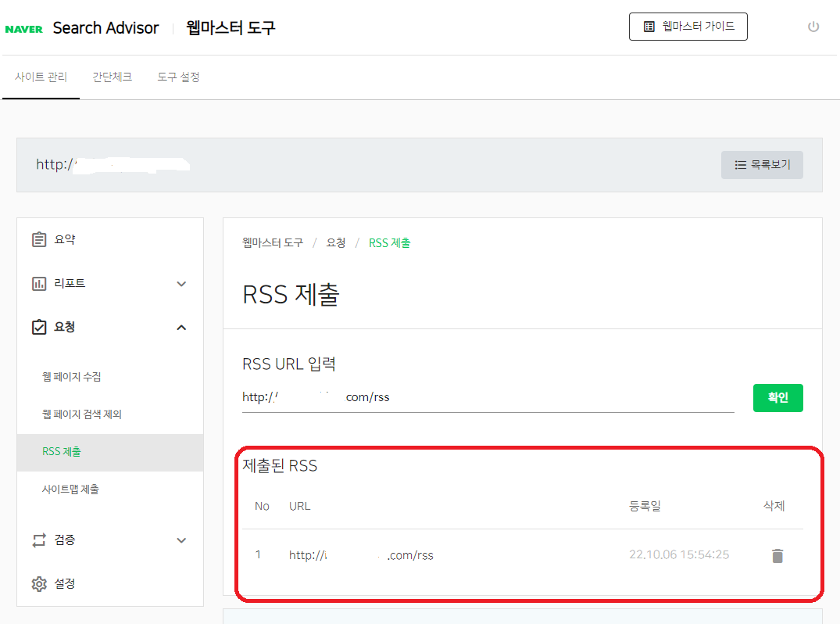Open the 웹마스터 가이드 guide icon

click(648, 26)
